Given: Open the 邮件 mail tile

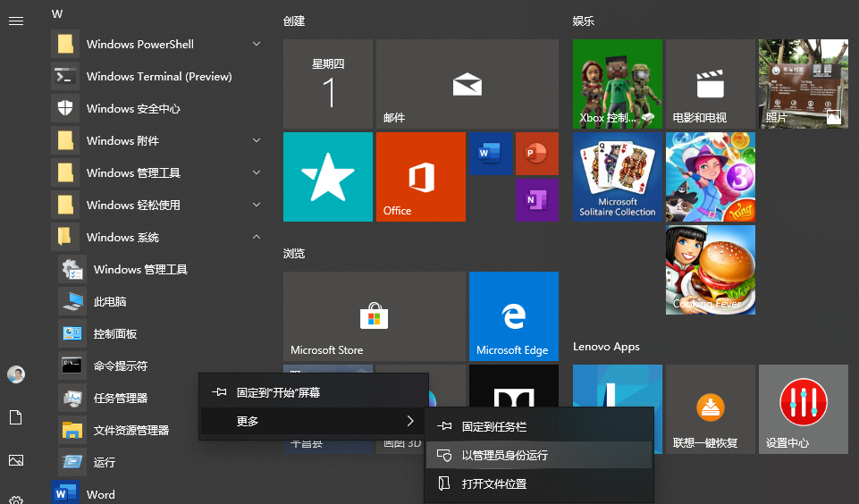Looking at the screenshot, I should pos(467,84).
